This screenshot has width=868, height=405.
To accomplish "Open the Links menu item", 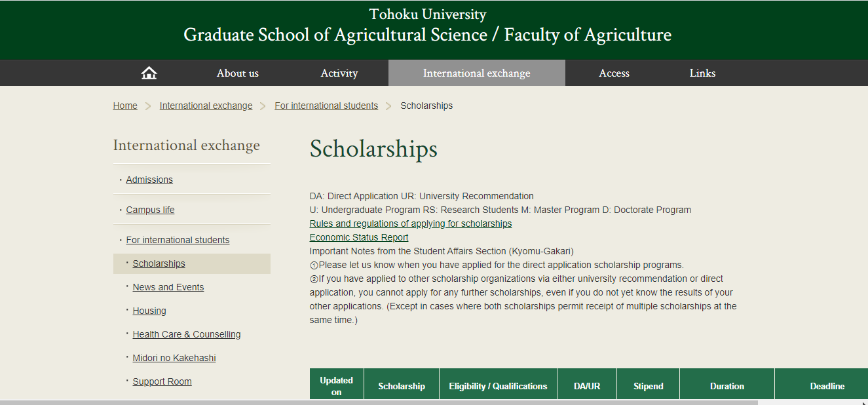I will tap(702, 73).
